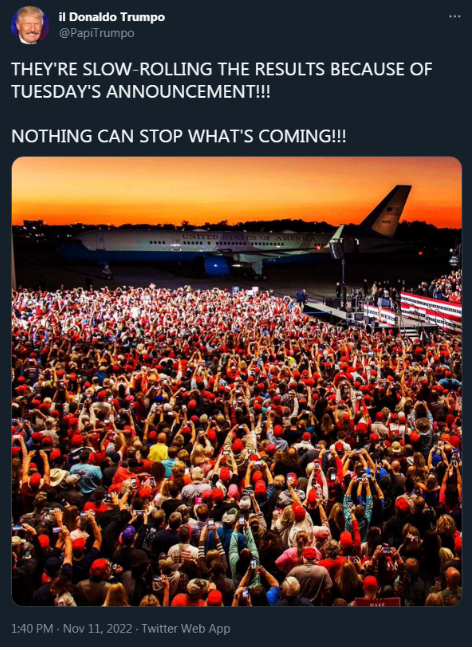Click the blue jet engine on the plane
This screenshot has height=650, width=472.
[x=217, y=266]
